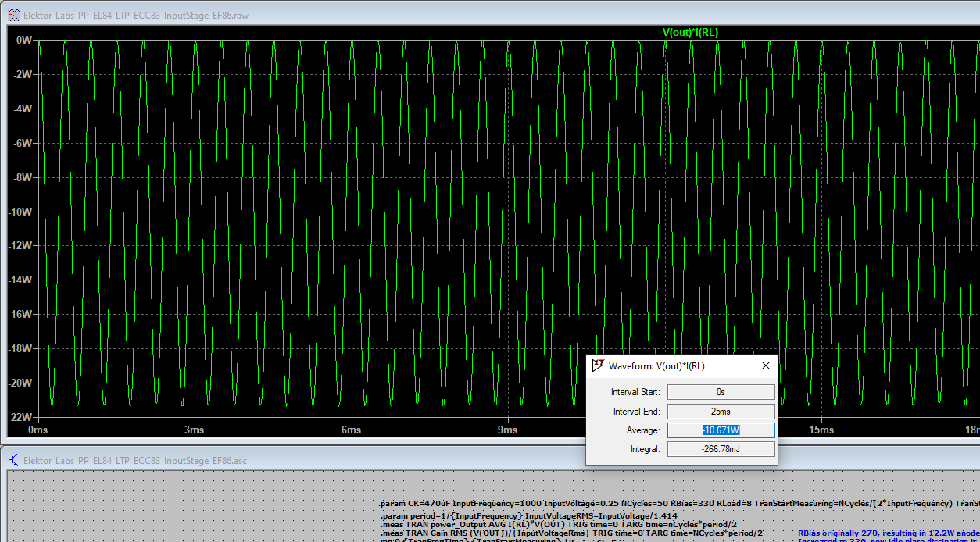Click the -10W vertical axis label

tap(20, 212)
